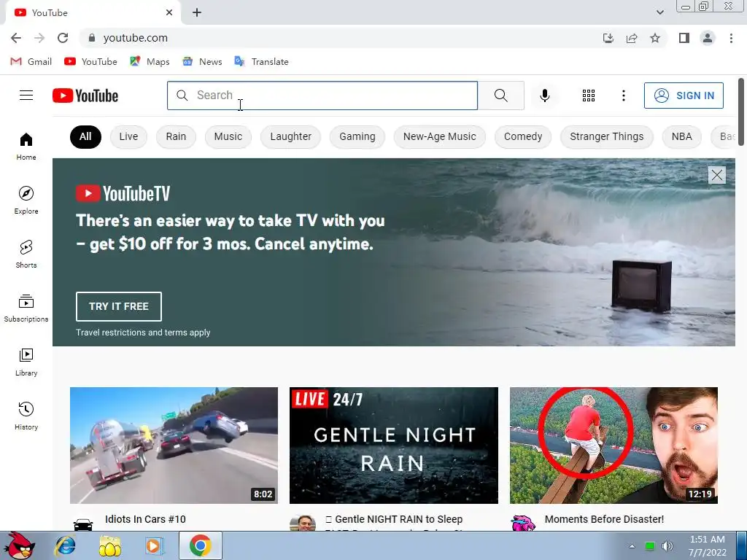Open the channel avatar beside Idiots In Cars

pos(83,524)
